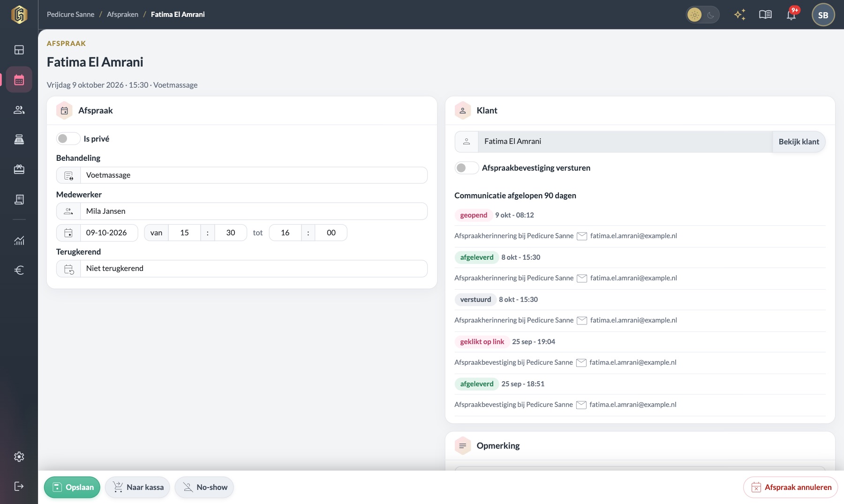The width and height of the screenshot is (844, 504).
Task: Open the manual book icon in header
Action: 765,15
